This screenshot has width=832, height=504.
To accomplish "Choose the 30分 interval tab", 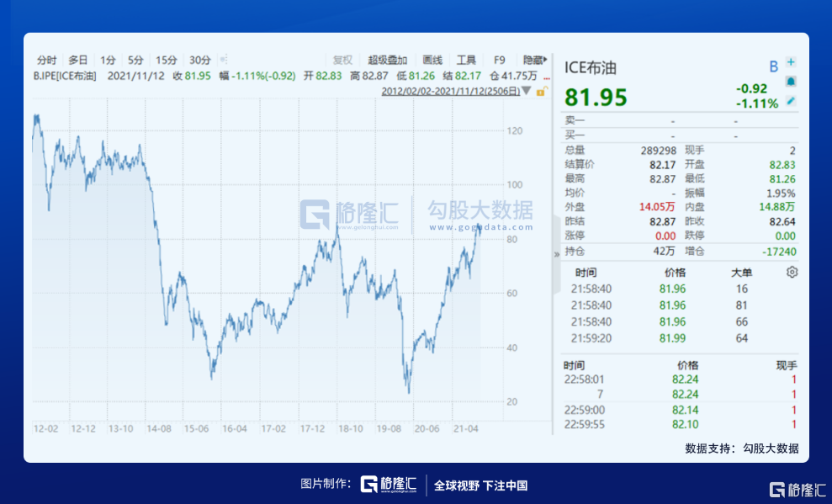I will pyautogui.click(x=200, y=60).
